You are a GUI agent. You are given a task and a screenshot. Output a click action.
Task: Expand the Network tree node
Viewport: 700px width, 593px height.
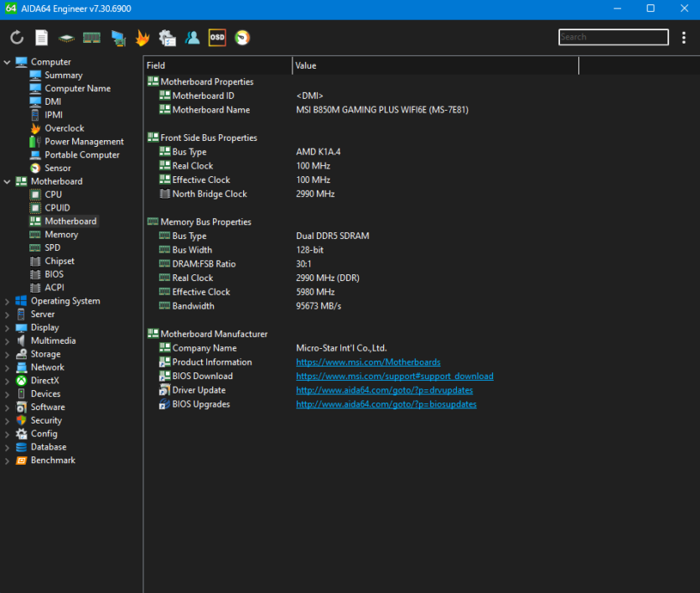8,368
